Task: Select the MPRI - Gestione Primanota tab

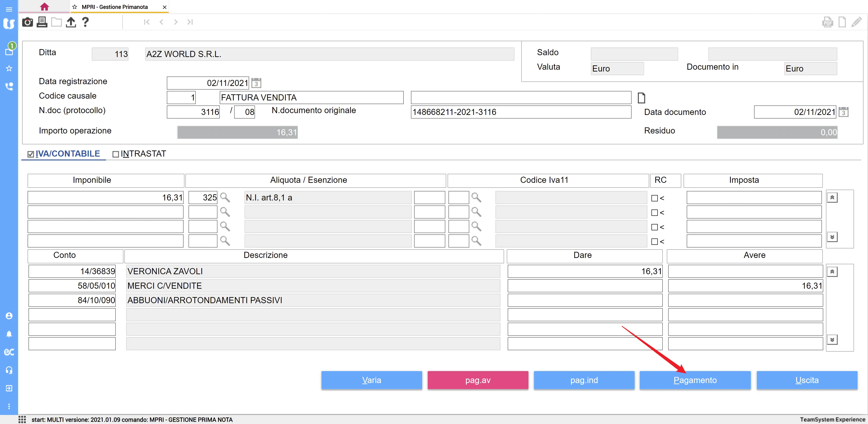Action: (x=115, y=7)
